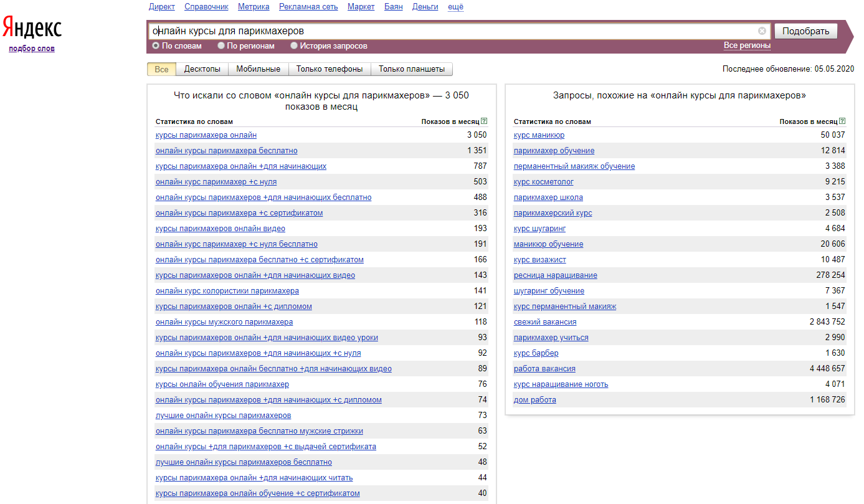Image resolution: width=864 pixels, height=504 pixels.
Task: Open the 'Метрика' link in top navigation
Action: tap(254, 7)
